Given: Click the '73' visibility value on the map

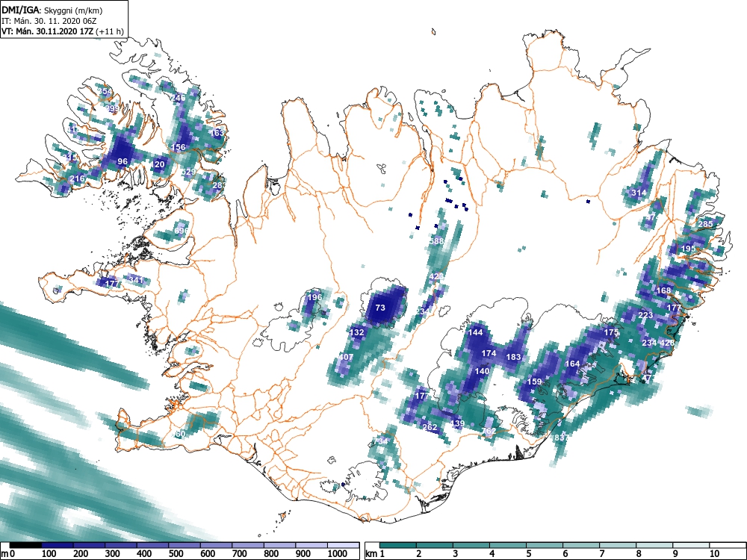Looking at the screenshot, I should pos(380,308).
